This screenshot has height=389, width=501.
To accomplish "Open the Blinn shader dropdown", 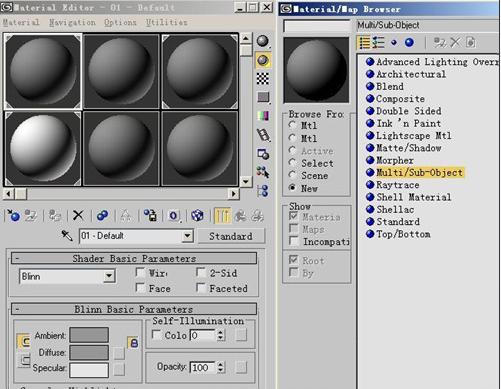I will tap(67, 276).
